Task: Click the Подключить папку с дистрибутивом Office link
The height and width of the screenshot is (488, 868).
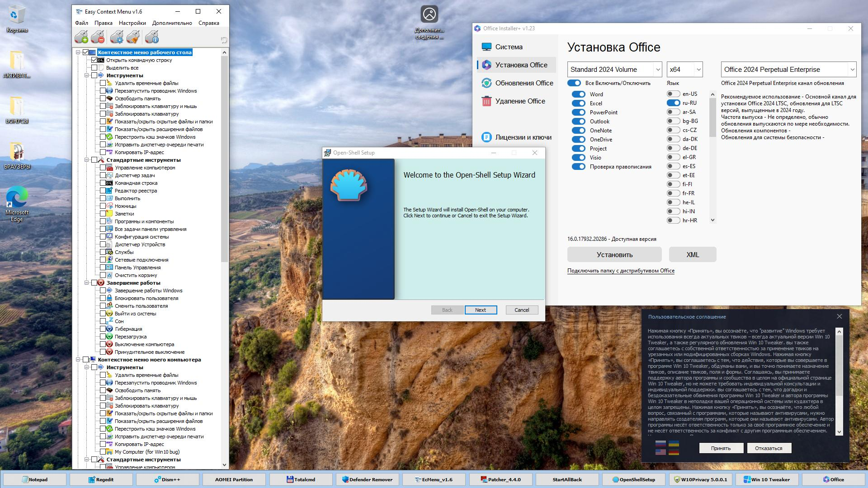Action: point(621,271)
